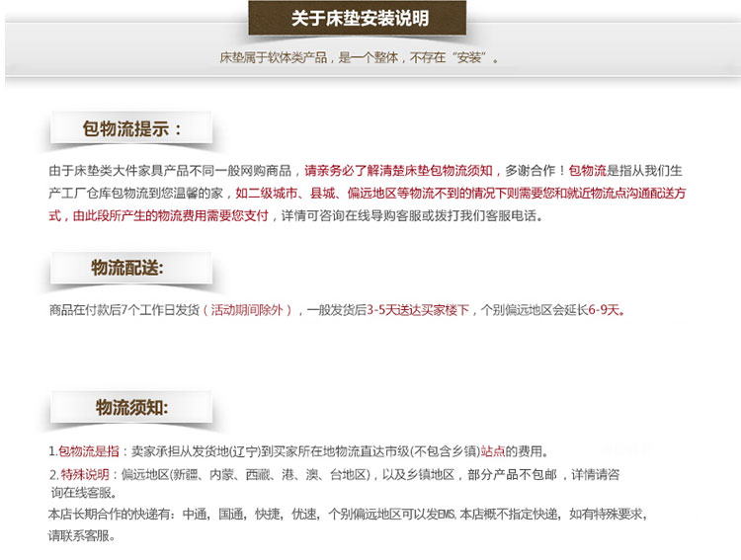741x560 pixels.
Task: Click the red '特殊说明' label in item 2
Action: pos(87,474)
